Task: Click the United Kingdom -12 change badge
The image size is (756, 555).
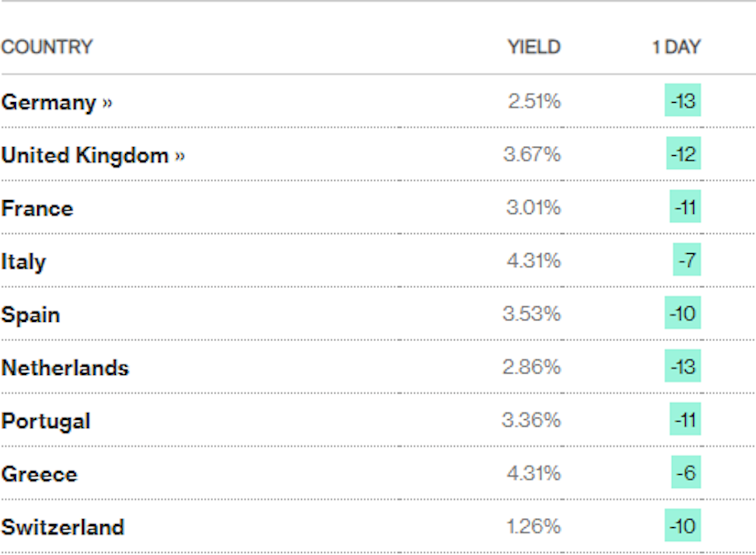Action: click(684, 153)
